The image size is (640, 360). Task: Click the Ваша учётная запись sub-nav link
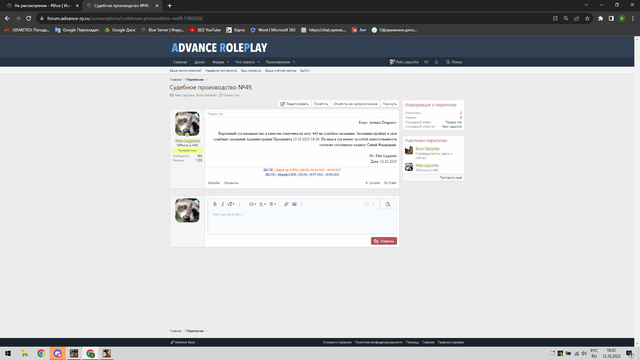coord(281,71)
